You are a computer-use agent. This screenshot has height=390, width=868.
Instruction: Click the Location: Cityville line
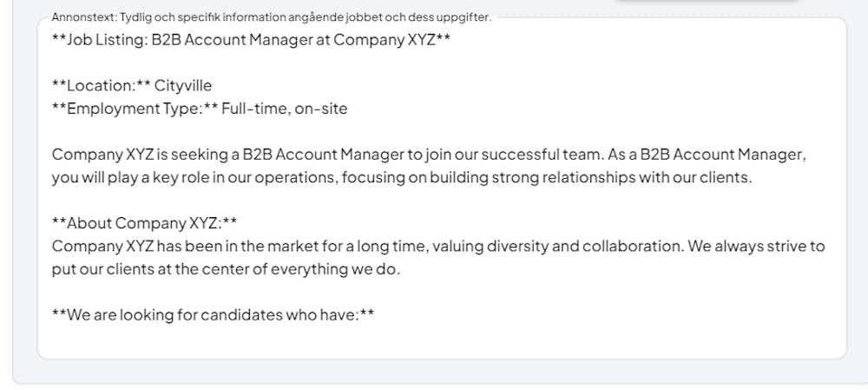[132, 86]
